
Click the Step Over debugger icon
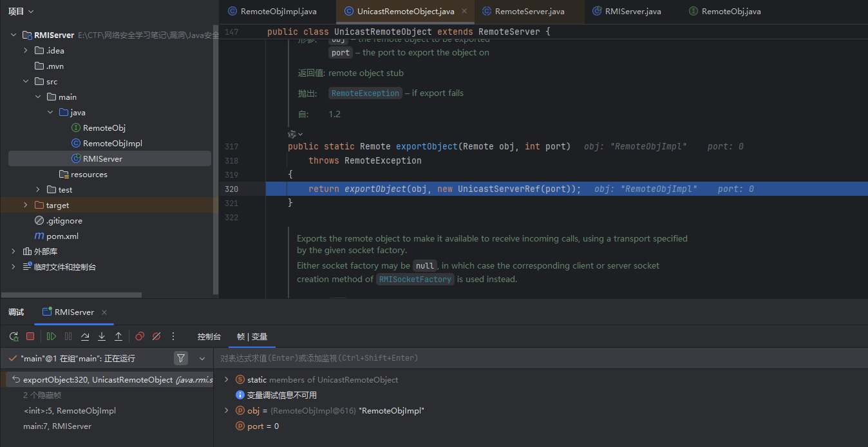(85, 336)
